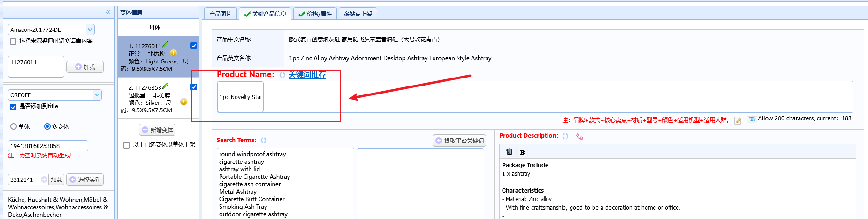The width and height of the screenshot is (868, 219).
Task: Open the 多站点上架 tab
Action: 358,14
